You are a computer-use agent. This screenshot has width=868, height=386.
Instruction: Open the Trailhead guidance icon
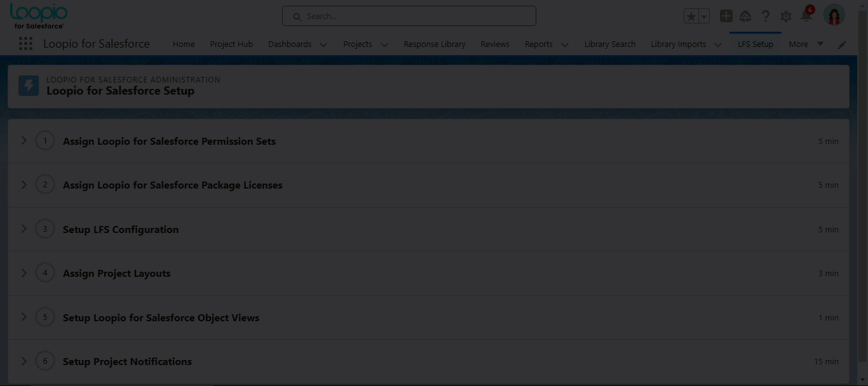(745, 17)
